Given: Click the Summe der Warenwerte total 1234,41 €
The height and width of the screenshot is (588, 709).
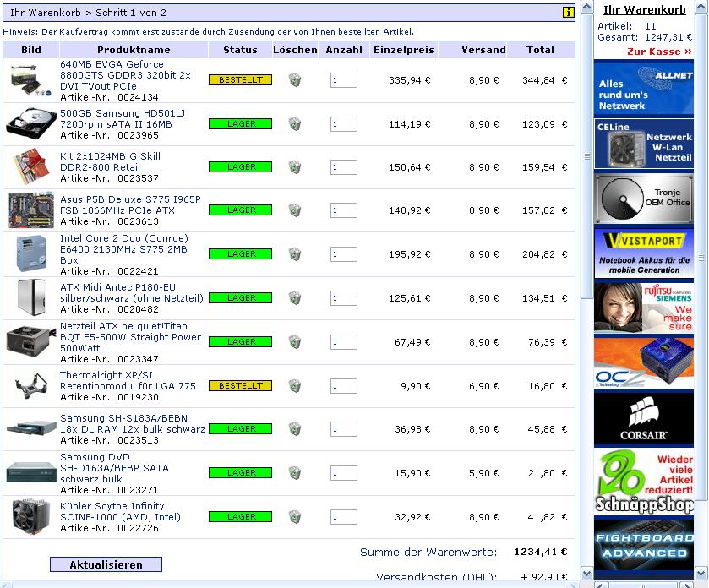Looking at the screenshot, I should pyautogui.click(x=540, y=552).
